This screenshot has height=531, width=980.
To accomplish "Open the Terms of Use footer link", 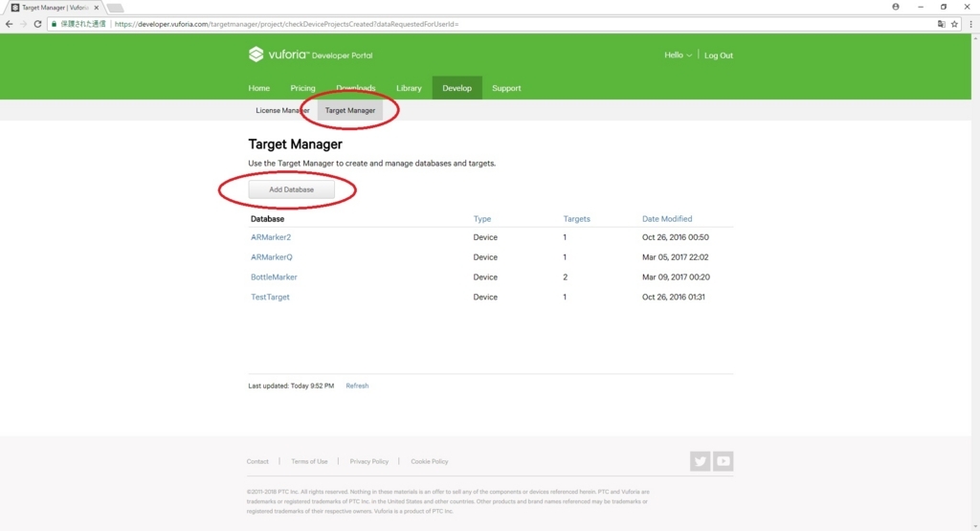I will (309, 462).
